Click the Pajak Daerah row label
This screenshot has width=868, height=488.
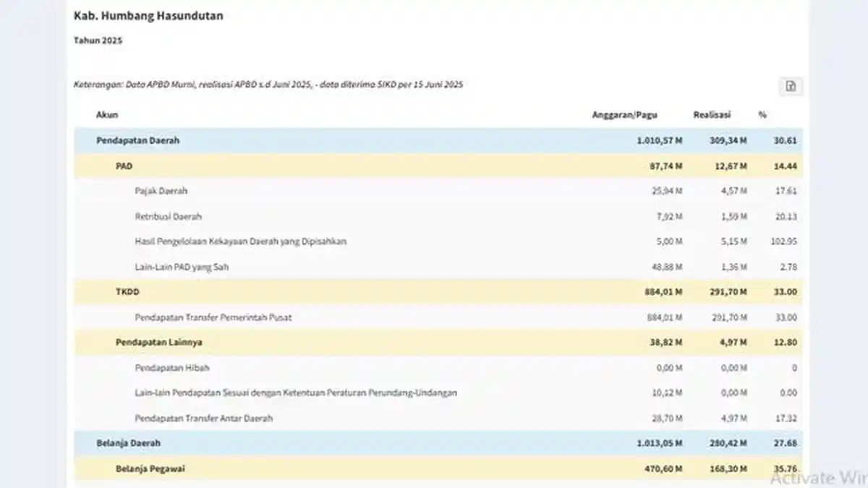click(161, 191)
